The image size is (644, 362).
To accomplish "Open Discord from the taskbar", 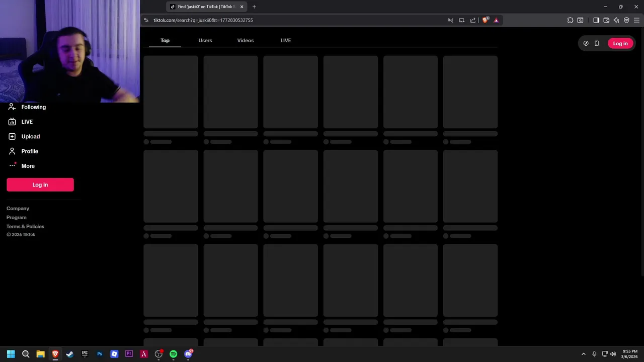I will tap(188, 354).
